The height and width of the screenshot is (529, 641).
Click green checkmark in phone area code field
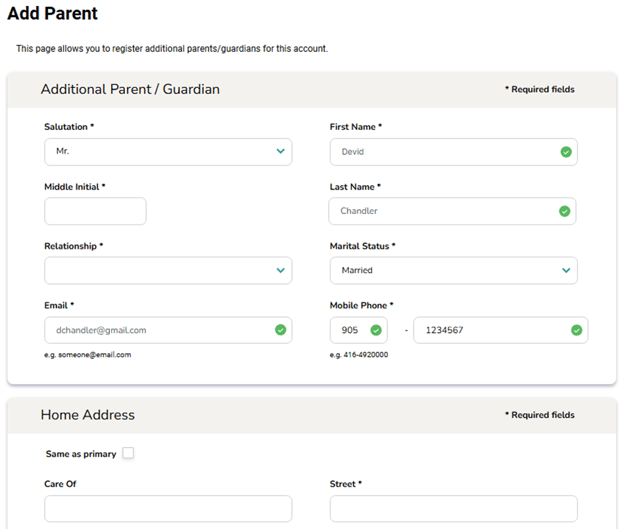click(x=376, y=330)
